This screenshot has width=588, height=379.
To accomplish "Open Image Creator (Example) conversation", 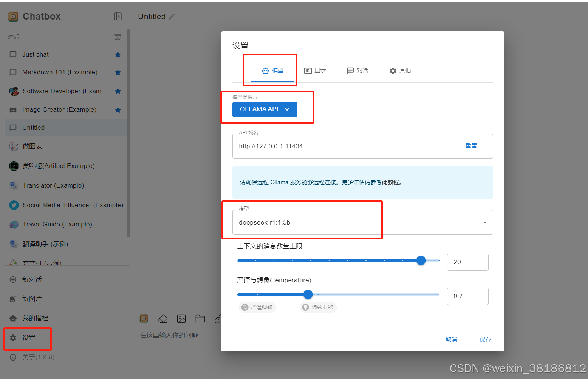I will (66, 109).
